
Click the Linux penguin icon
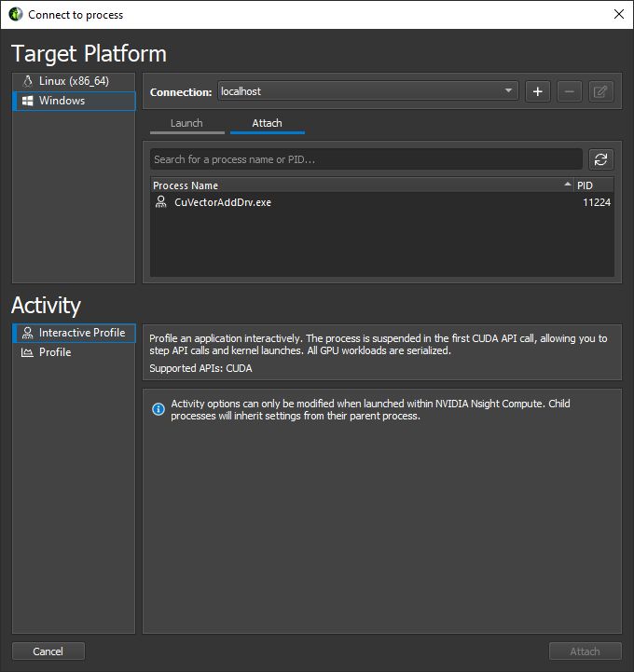[x=28, y=81]
